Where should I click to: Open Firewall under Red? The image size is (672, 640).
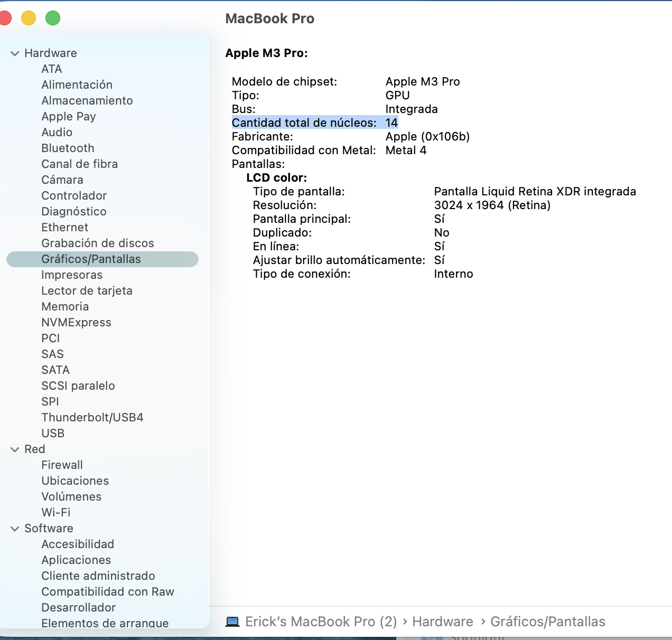pos(62,465)
